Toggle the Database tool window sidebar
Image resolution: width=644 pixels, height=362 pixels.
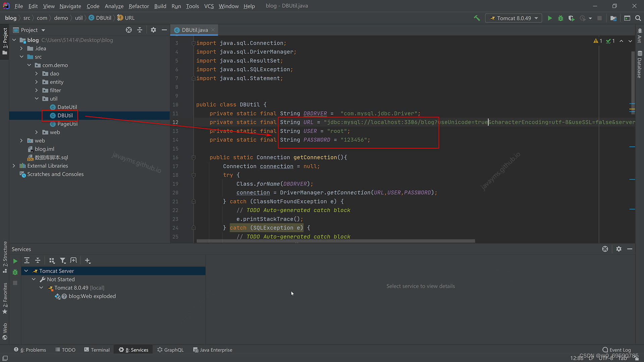[640, 65]
